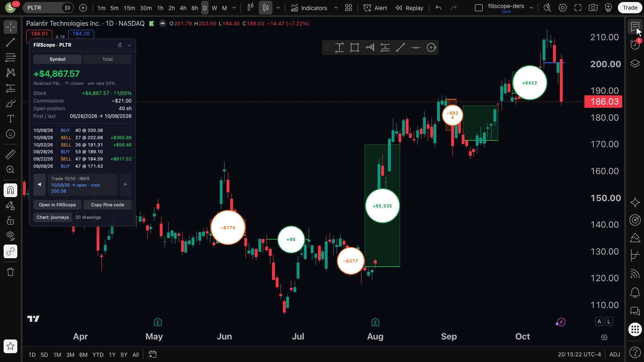Select the text annotation tool
644x362 pixels.
(x=10, y=119)
